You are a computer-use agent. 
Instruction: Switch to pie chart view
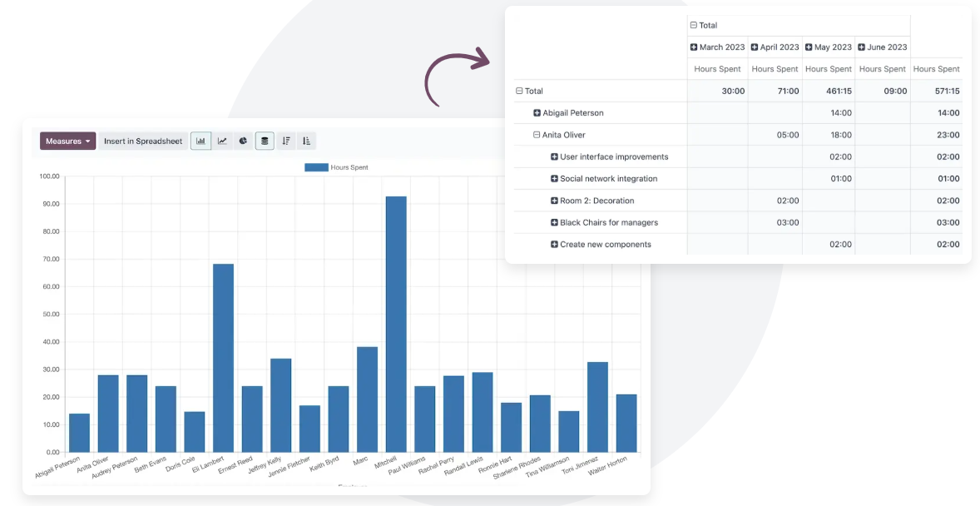243,141
